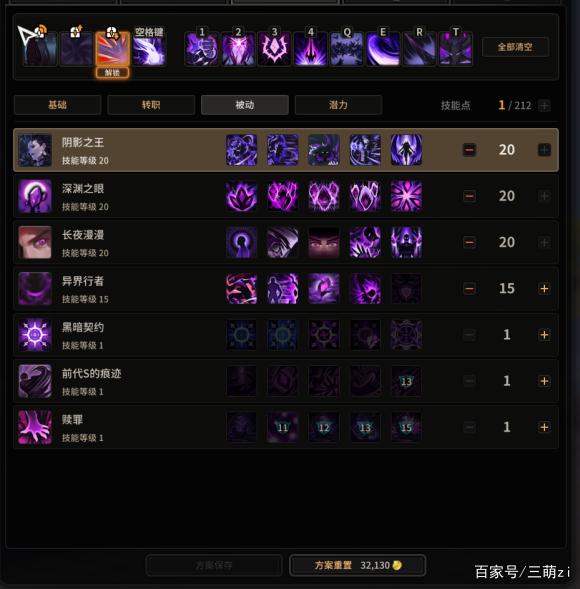Click the skill icon bound to key 3
This screenshot has height=589, width=580.
(x=274, y=49)
